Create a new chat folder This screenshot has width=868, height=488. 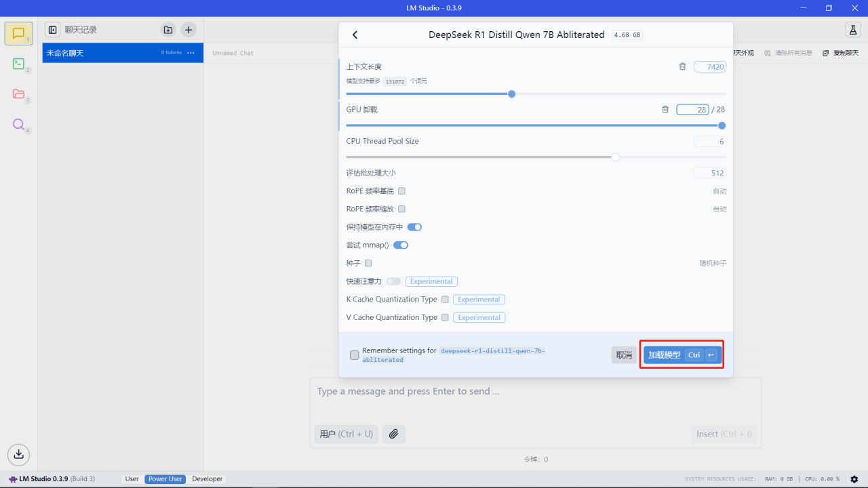click(167, 30)
